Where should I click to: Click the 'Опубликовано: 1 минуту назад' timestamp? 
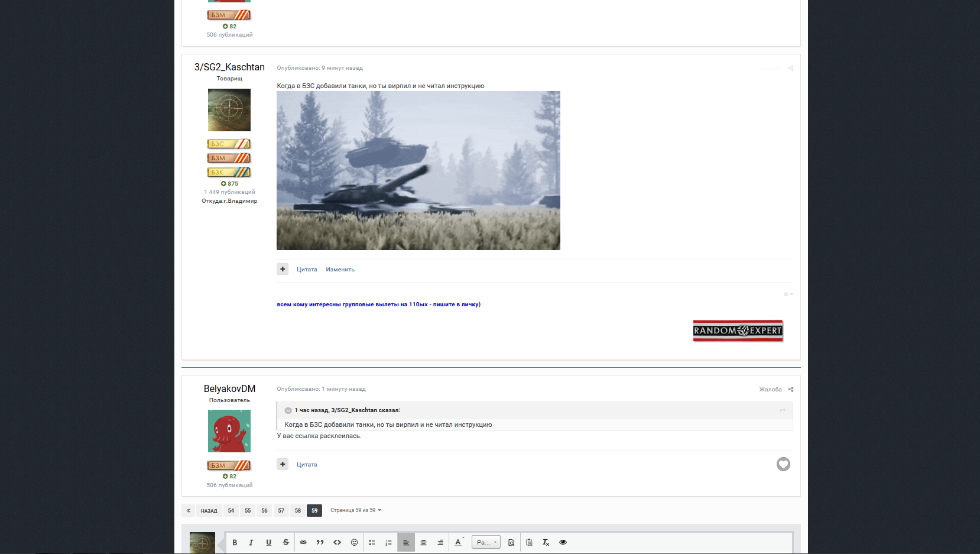tap(321, 389)
